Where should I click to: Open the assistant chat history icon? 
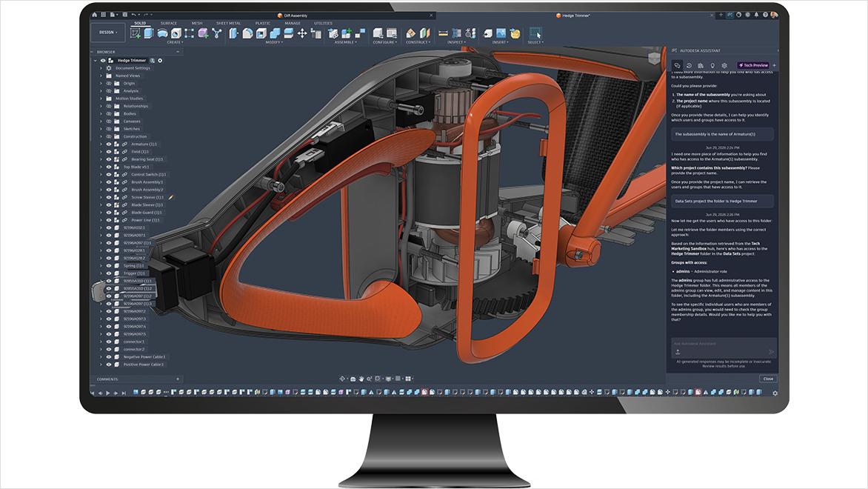(x=690, y=65)
